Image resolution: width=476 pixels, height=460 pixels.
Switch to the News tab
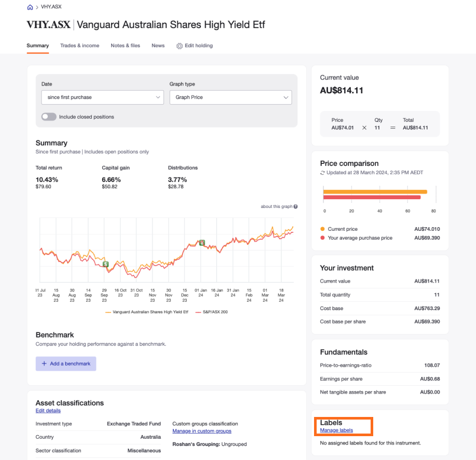pos(158,46)
